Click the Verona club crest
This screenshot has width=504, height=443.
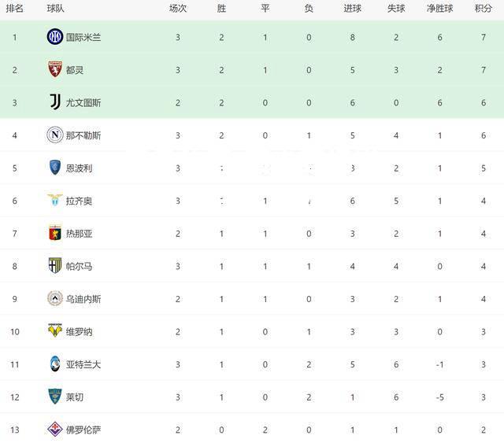(55, 330)
